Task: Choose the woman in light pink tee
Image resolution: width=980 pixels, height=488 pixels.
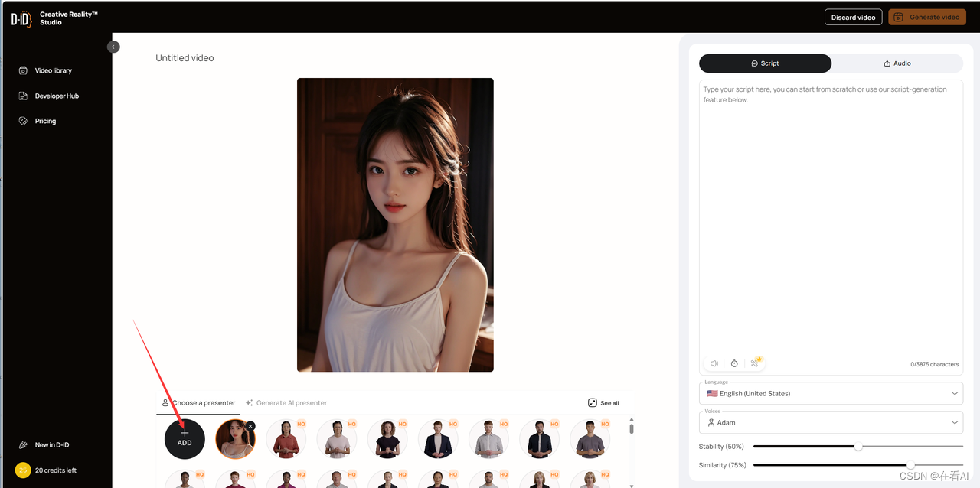Action: click(x=336, y=439)
